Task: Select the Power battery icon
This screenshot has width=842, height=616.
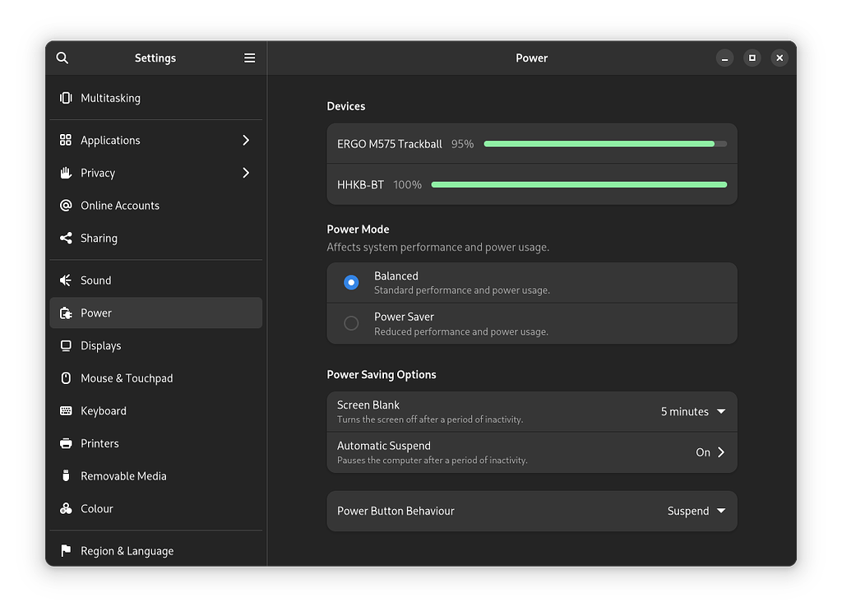Action: (x=66, y=313)
